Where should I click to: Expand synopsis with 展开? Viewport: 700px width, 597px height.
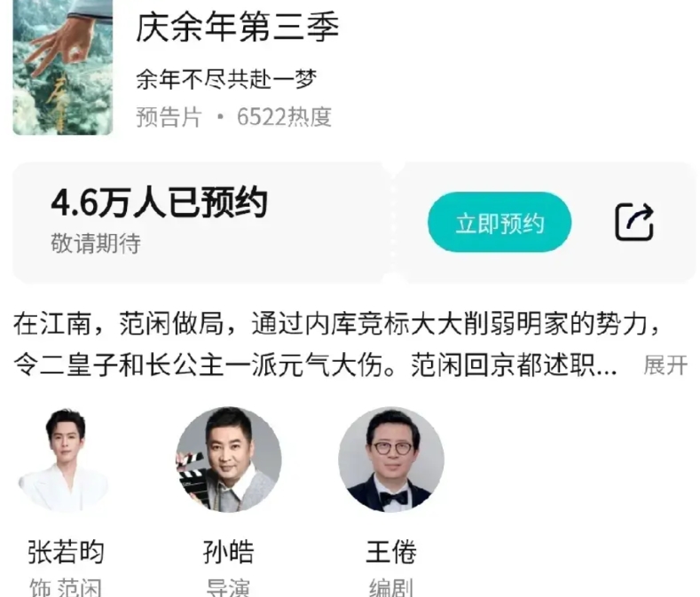(665, 365)
